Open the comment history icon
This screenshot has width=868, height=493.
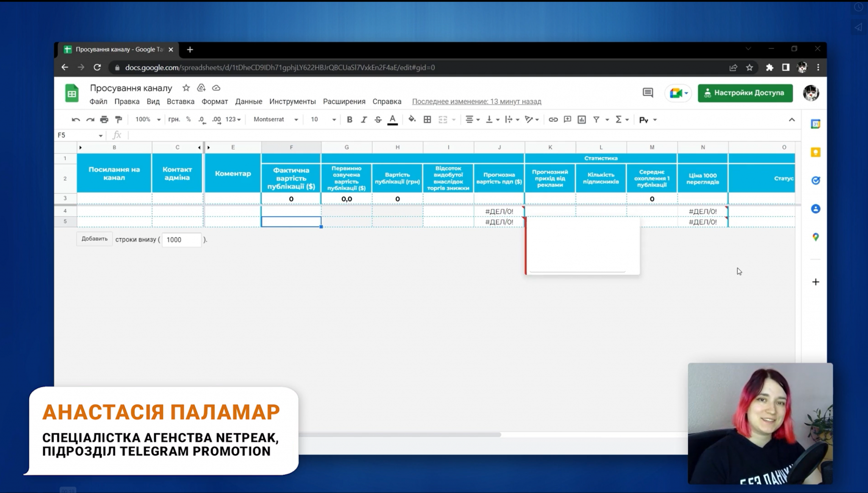coord(648,92)
